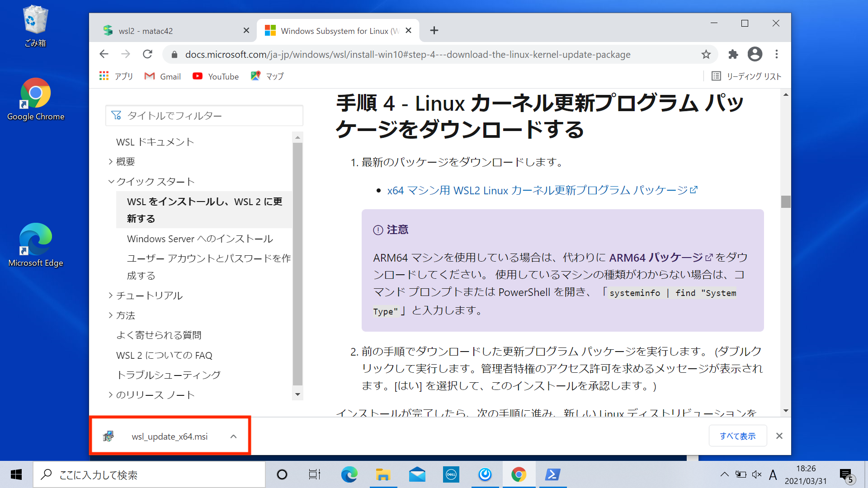Viewport: 868px width, 488px height.
Task: Open blue power-circle app on taskbar
Action: point(485,474)
